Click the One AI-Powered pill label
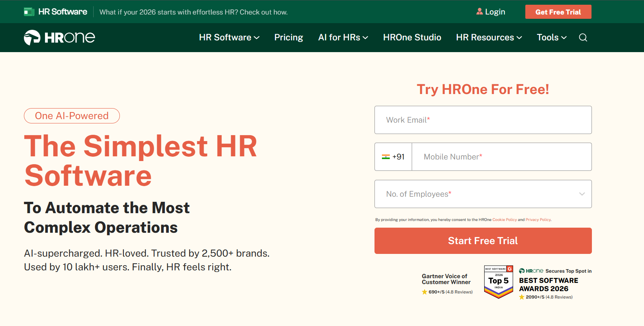644x326 pixels. 72,116
